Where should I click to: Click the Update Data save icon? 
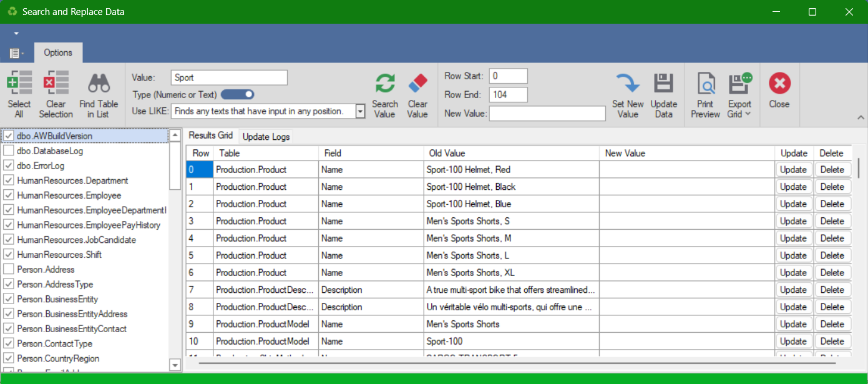point(663,83)
